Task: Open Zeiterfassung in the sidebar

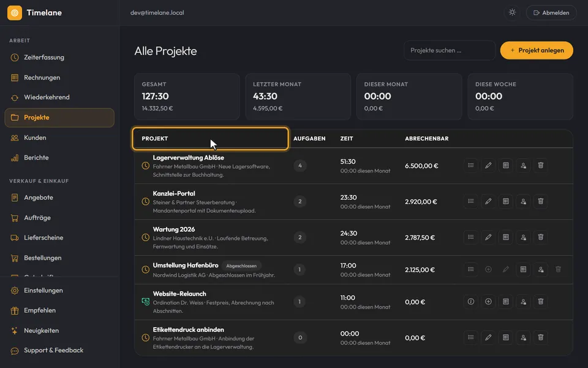Action: tap(59, 58)
